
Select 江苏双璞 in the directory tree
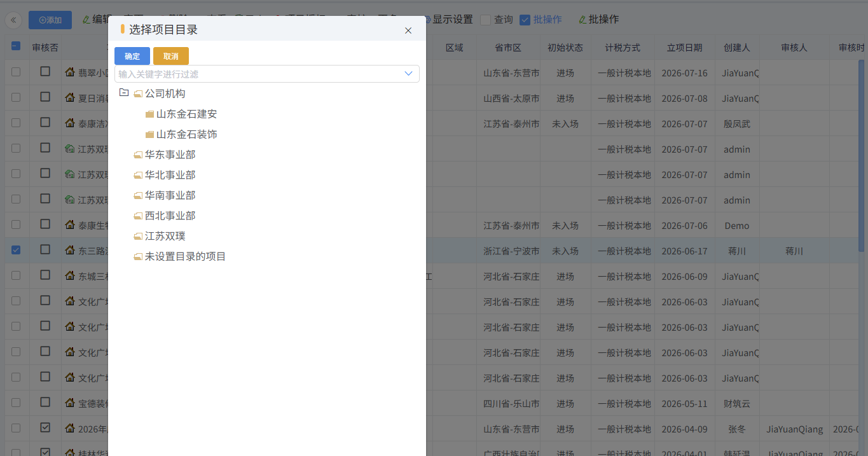point(165,236)
